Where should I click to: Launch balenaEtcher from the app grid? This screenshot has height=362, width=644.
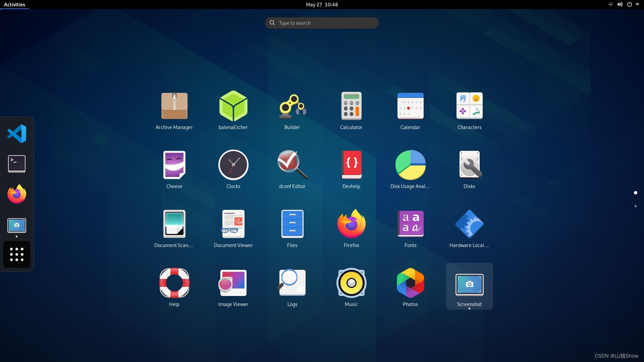[233, 106]
